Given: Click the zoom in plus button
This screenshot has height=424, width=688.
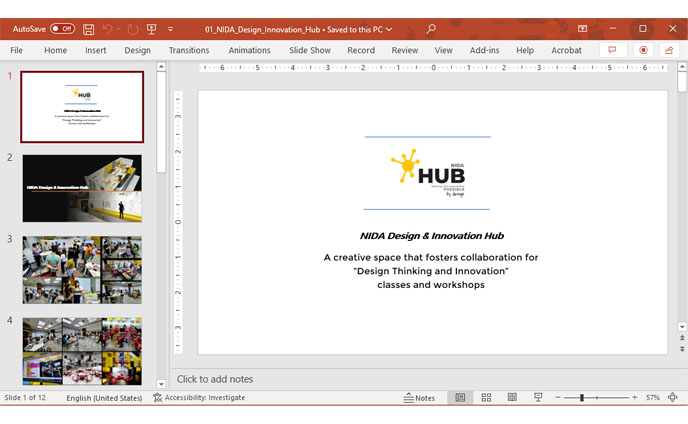Looking at the screenshot, I should [x=634, y=398].
